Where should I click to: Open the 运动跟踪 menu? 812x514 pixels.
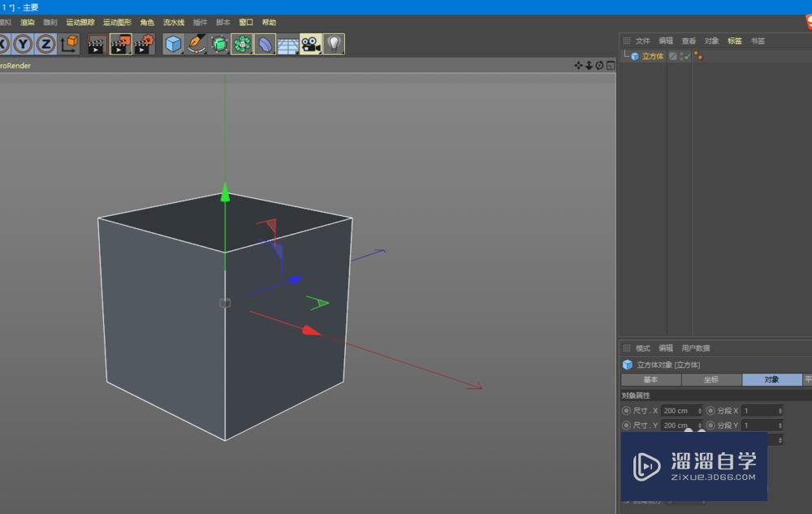point(80,22)
